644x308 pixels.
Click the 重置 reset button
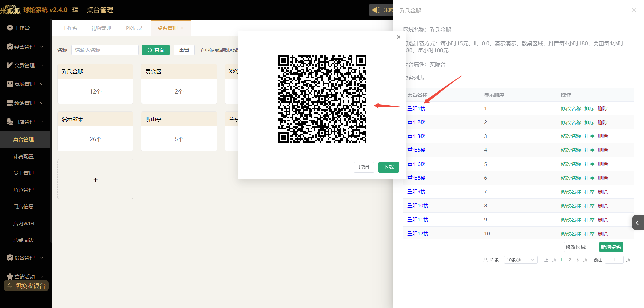pos(184,50)
